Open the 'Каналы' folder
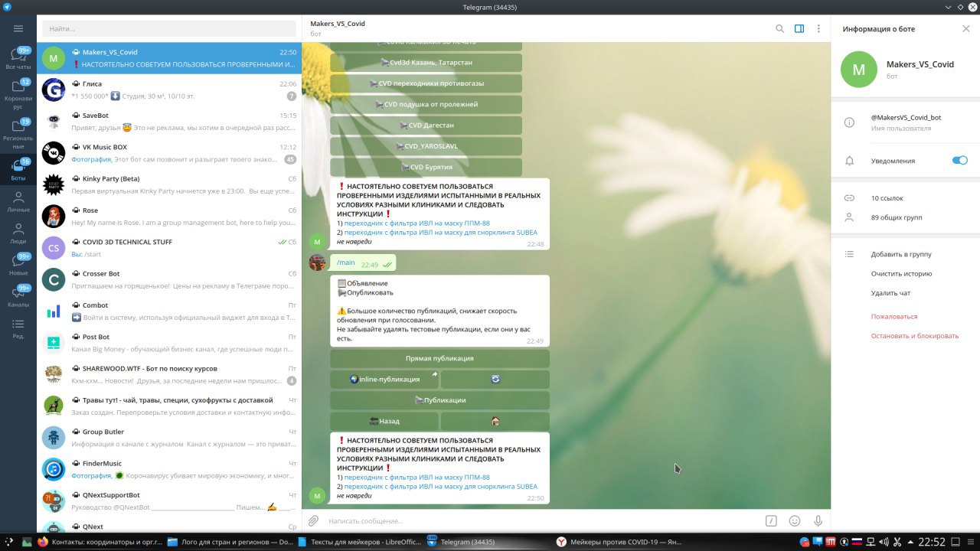The image size is (980, 551). click(18, 296)
